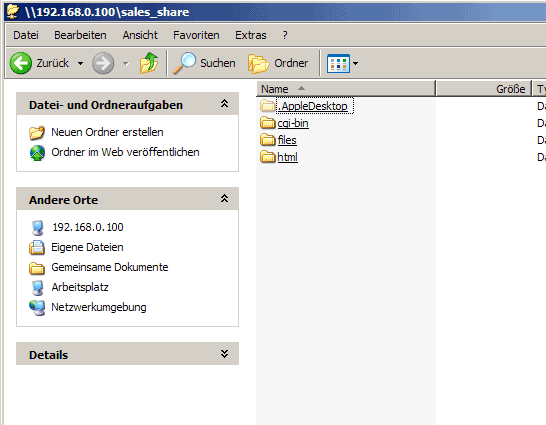Click the Details header text
Viewport: 546px width, 425px height.
point(48,355)
